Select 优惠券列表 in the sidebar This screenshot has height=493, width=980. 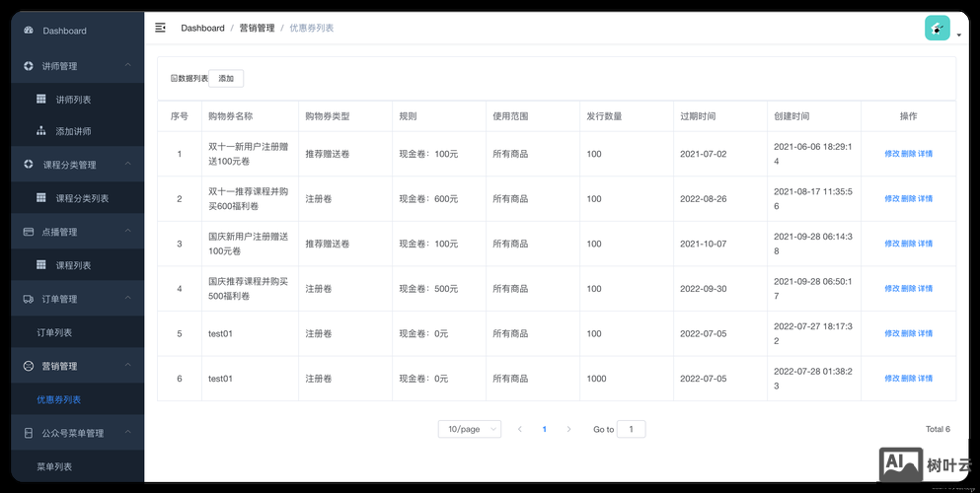click(x=59, y=399)
